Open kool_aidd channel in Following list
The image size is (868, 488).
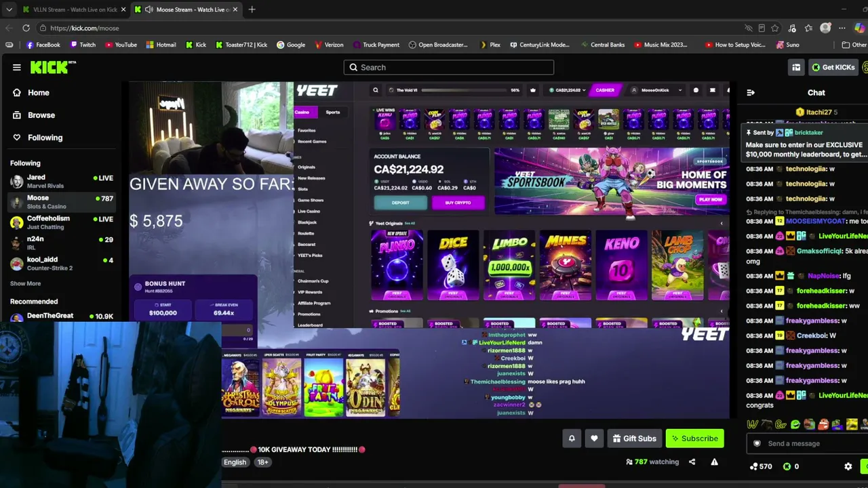point(61,263)
